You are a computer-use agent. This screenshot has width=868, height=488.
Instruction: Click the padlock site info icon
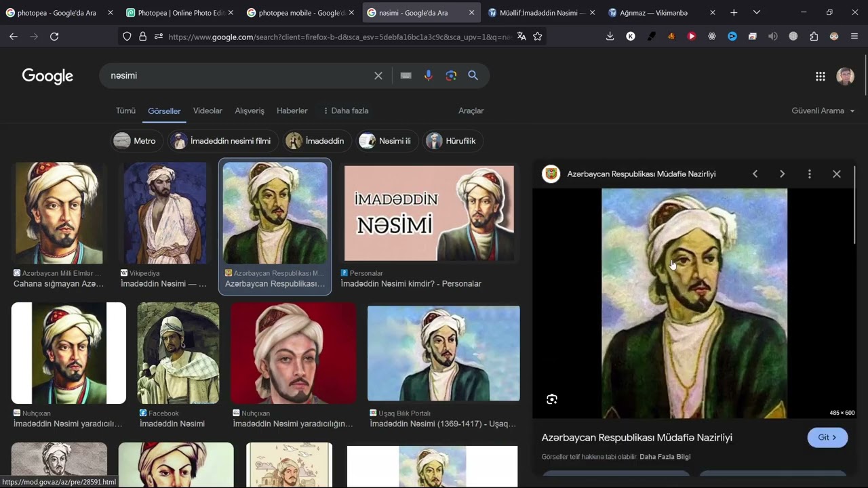tap(142, 37)
